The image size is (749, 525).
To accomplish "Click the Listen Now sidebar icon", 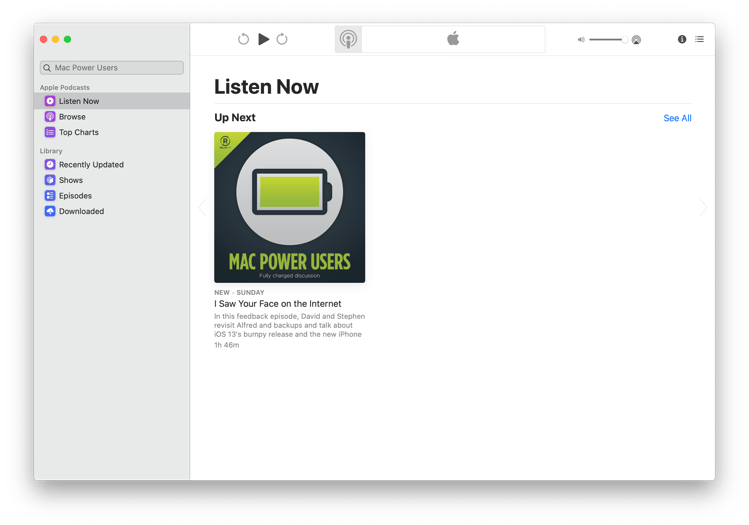I will (50, 101).
